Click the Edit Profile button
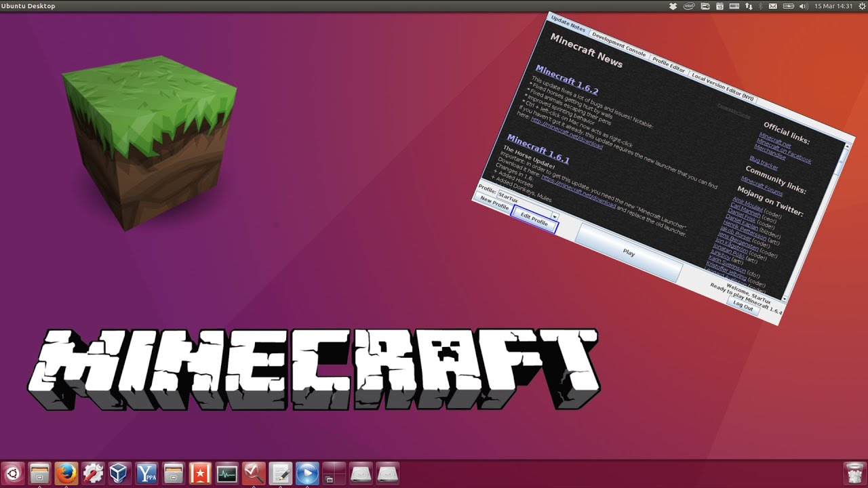This screenshot has height=488, width=868. click(x=534, y=218)
